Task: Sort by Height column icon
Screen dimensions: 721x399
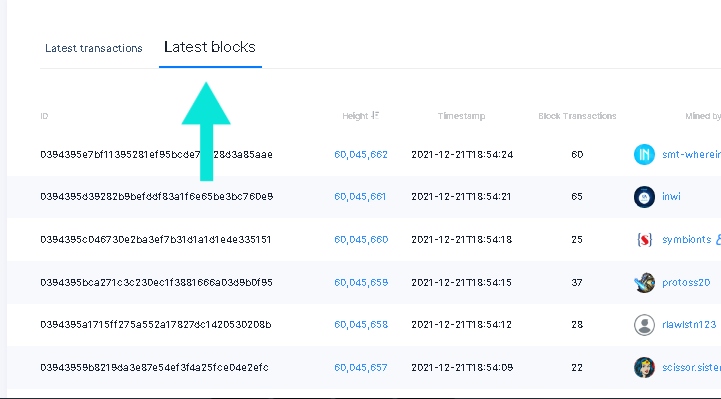Action: tap(375, 115)
